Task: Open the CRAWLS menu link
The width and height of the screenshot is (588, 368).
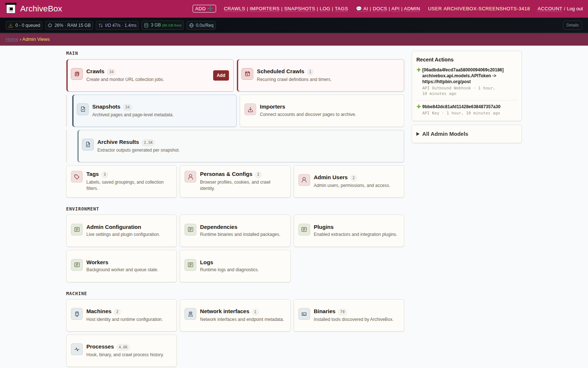Action: 234,8
